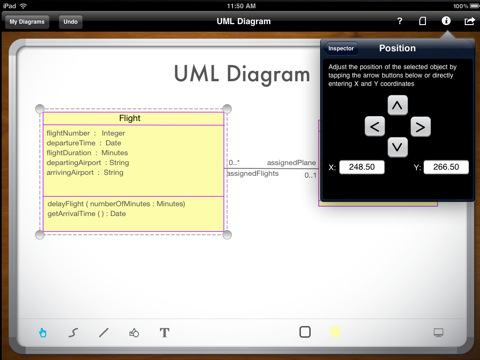Tap the bottom-right selection handle

[x=227, y=235]
